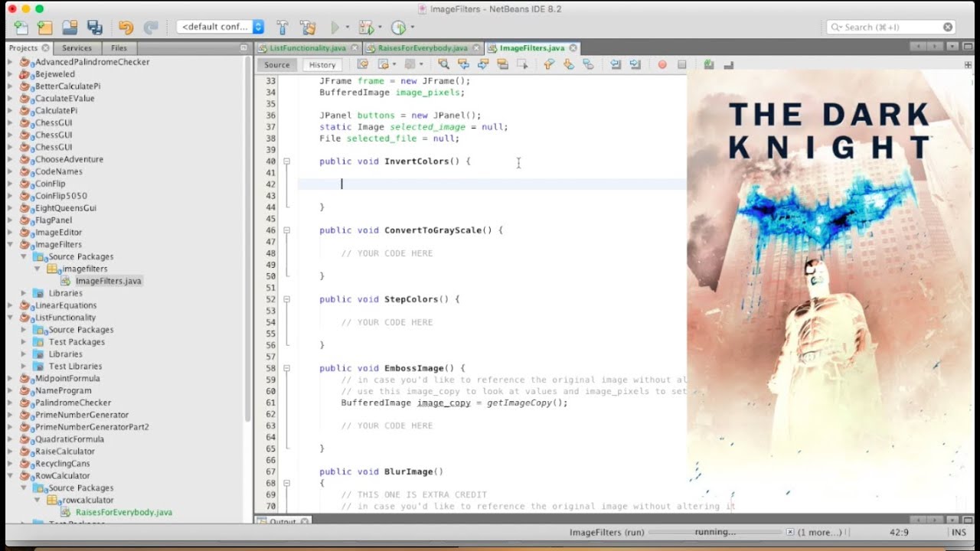Open the Debug Project dropdown arrow

[379, 28]
